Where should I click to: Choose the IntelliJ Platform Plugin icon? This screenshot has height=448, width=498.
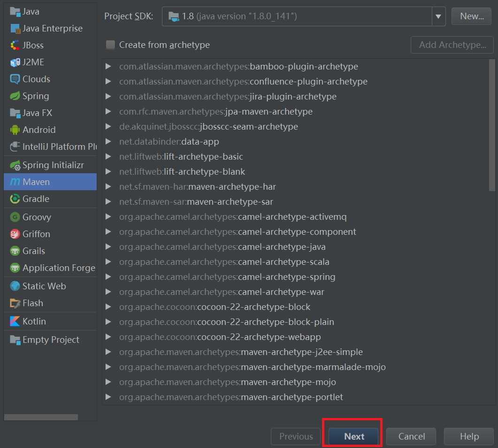coord(15,147)
